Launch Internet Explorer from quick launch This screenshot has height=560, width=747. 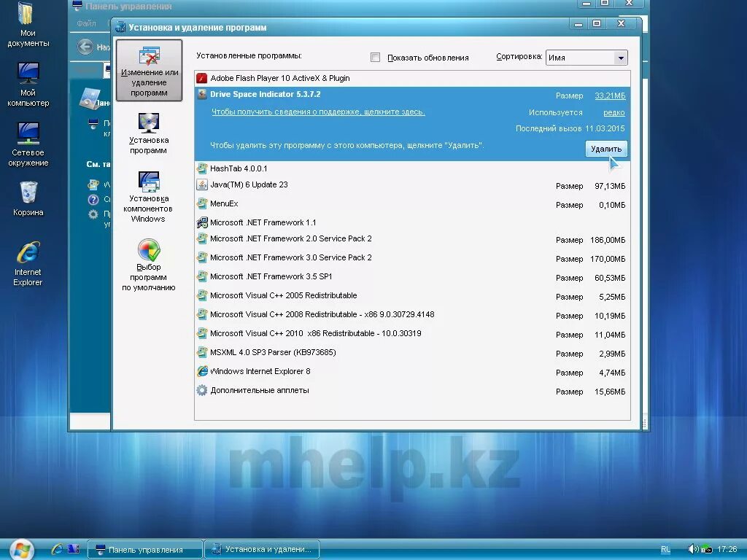click(x=57, y=549)
